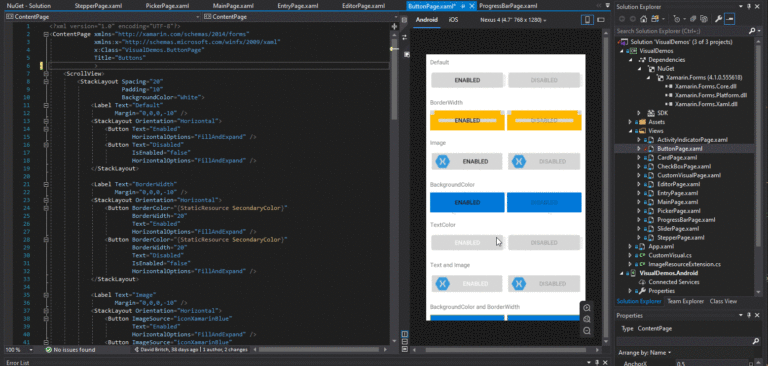This screenshot has width=768, height=366.
Task: Toggle Preview Selected Items button
Action: (730, 19)
